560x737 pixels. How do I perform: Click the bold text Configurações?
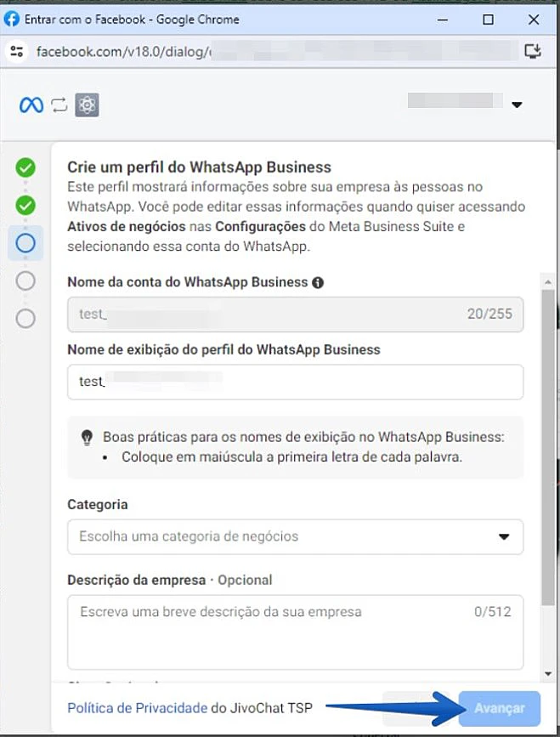coord(261,227)
